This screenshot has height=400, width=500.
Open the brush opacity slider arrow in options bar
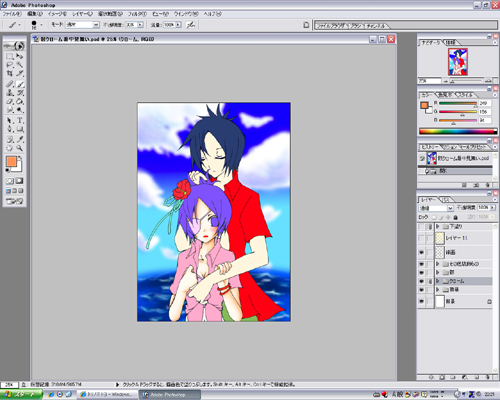tap(140, 25)
